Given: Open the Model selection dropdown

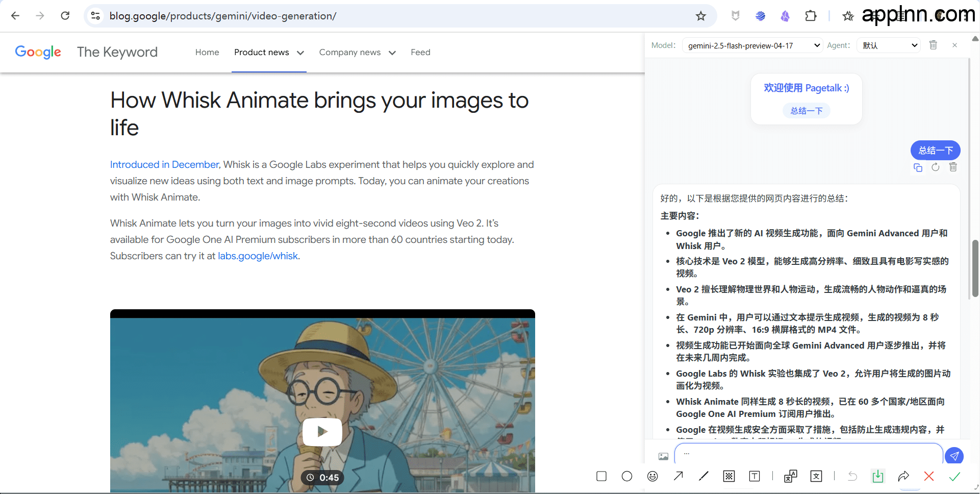Looking at the screenshot, I should click(752, 45).
